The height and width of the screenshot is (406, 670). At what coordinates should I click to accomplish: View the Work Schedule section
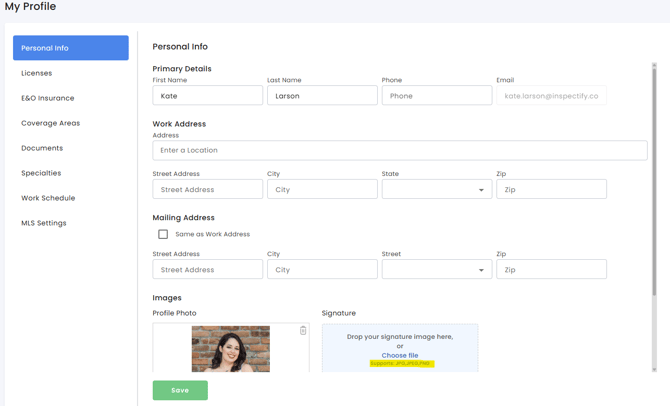click(48, 198)
